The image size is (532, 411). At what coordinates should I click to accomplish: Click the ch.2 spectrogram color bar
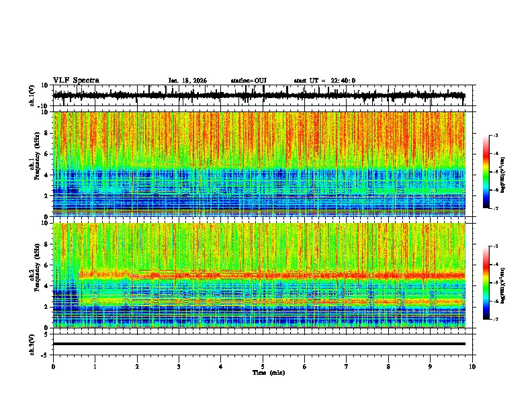(x=486, y=283)
